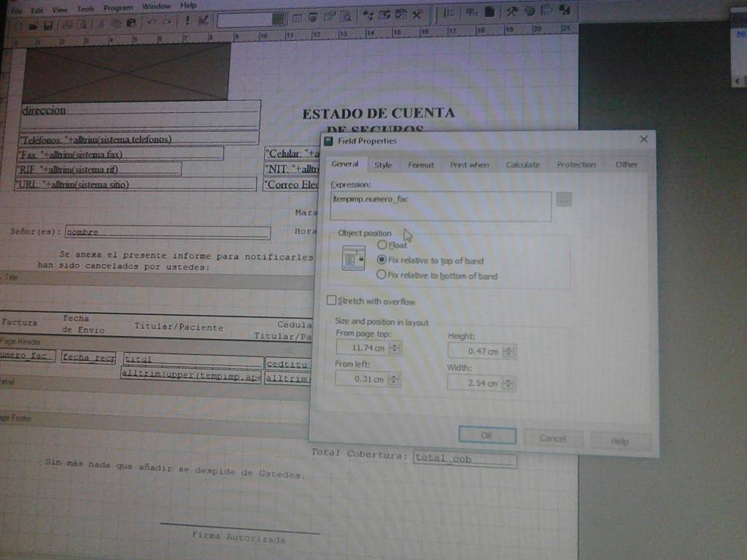Open the Toolbox crossed-tools icon
Screen dimensions: 747x560
417,15
